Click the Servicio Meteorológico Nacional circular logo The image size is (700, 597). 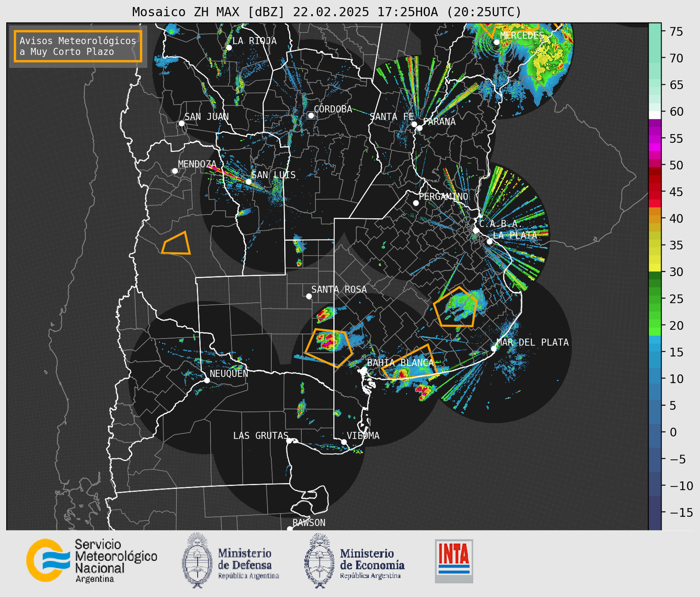[48, 560]
